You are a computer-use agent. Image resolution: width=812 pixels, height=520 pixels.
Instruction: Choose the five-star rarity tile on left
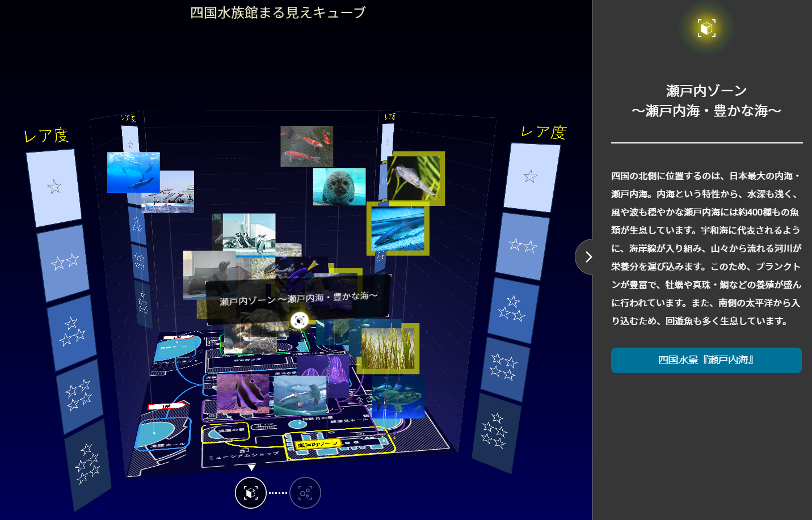[88, 464]
